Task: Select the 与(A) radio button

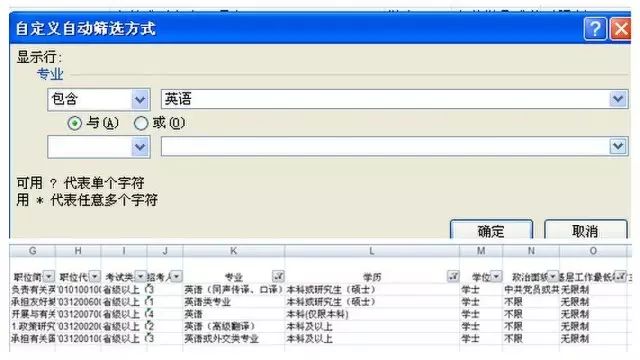Action: 74,123
